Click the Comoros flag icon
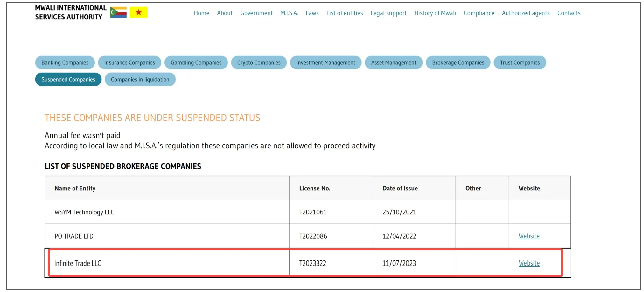Screen dimensions: 644x292 pyautogui.click(x=118, y=12)
